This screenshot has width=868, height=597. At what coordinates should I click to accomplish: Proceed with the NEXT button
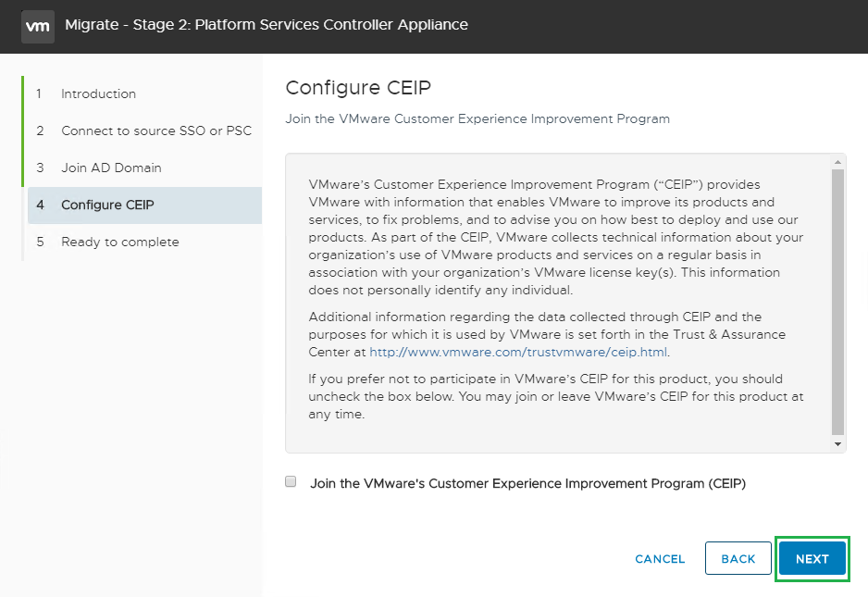(812, 558)
